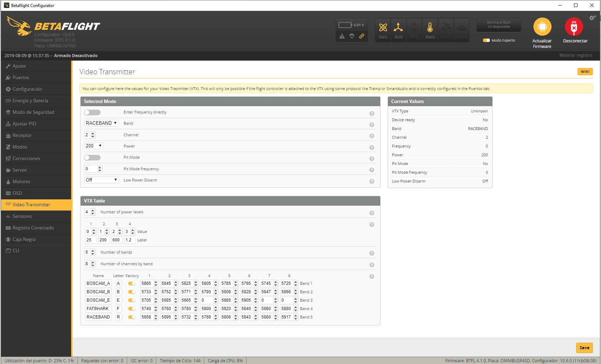Open the Ajustar PID tab
Viewport: 601px width, 364px height.
(36, 124)
